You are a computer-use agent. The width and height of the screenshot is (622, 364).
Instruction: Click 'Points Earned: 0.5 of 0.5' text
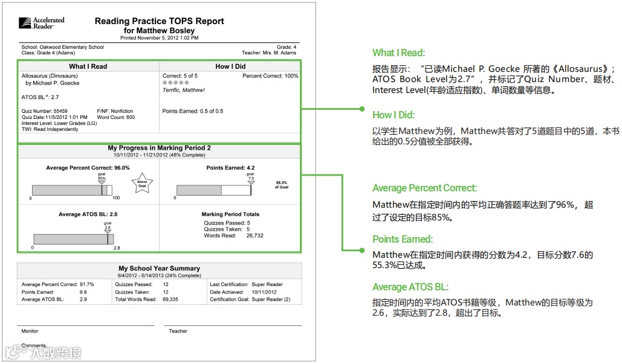click(192, 111)
